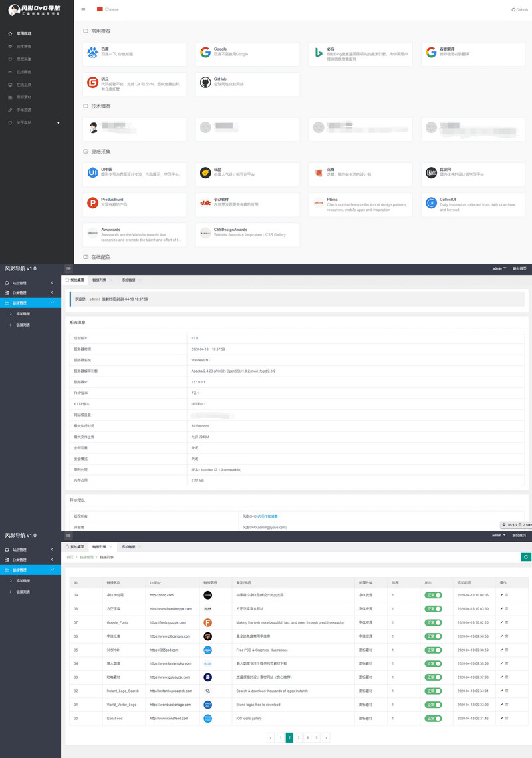
Task: Close the 链接列表 tab in link list panel
Action: tap(110, 547)
